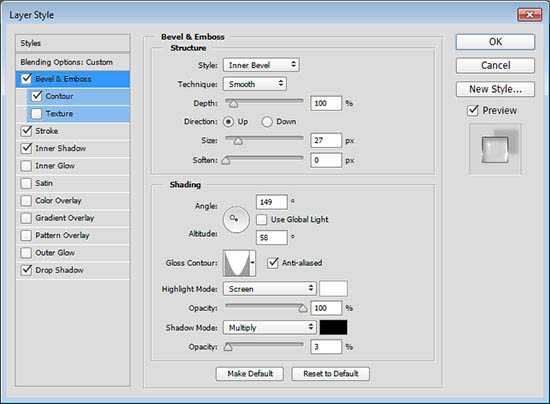Click the Altitude value input field
The image size is (550, 404).
(x=272, y=237)
